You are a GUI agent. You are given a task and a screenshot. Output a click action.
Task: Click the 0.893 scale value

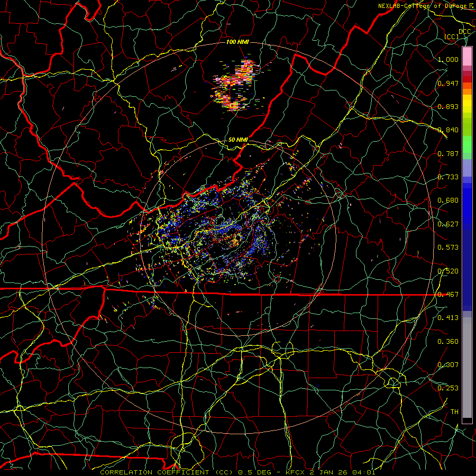click(448, 106)
